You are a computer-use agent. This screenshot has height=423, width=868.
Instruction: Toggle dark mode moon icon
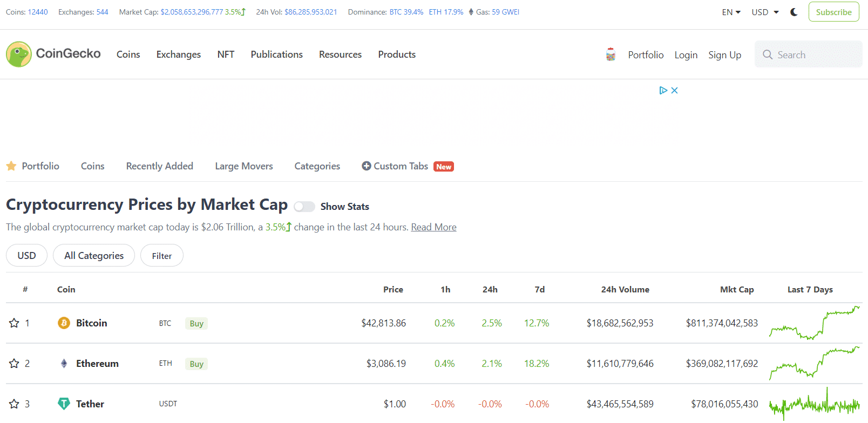pos(794,12)
